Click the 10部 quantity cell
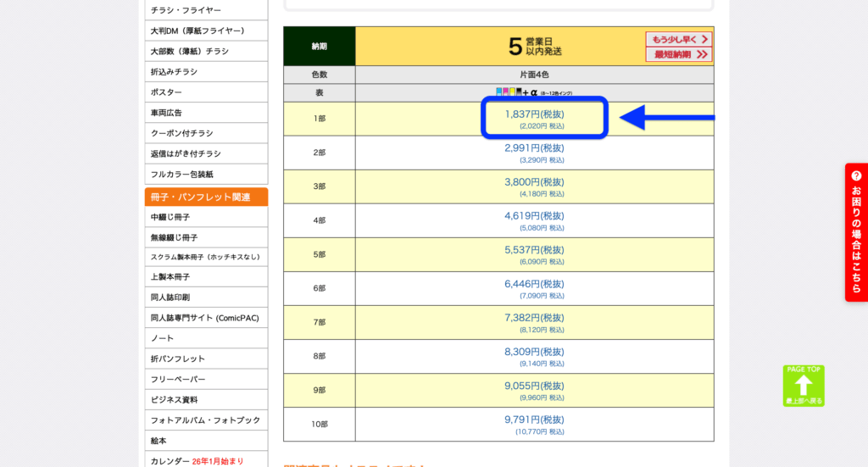The width and height of the screenshot is (868, 467). click(320, 425)
